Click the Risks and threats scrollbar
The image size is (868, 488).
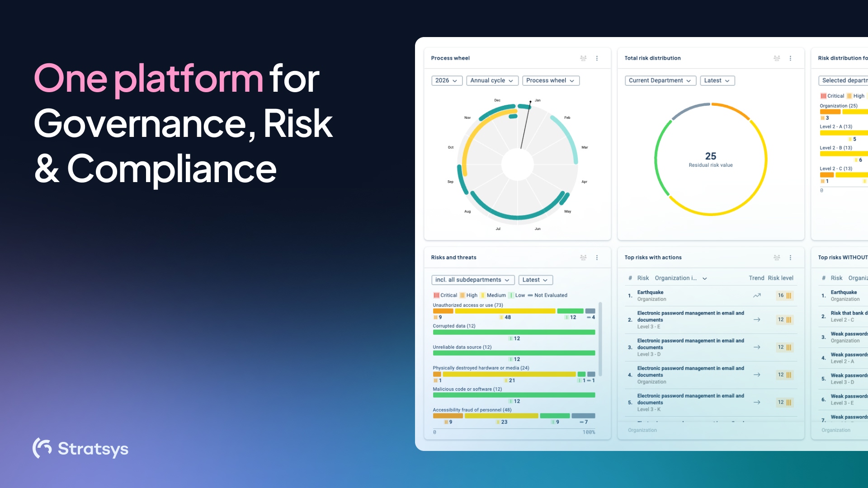(x=600, y=339)
